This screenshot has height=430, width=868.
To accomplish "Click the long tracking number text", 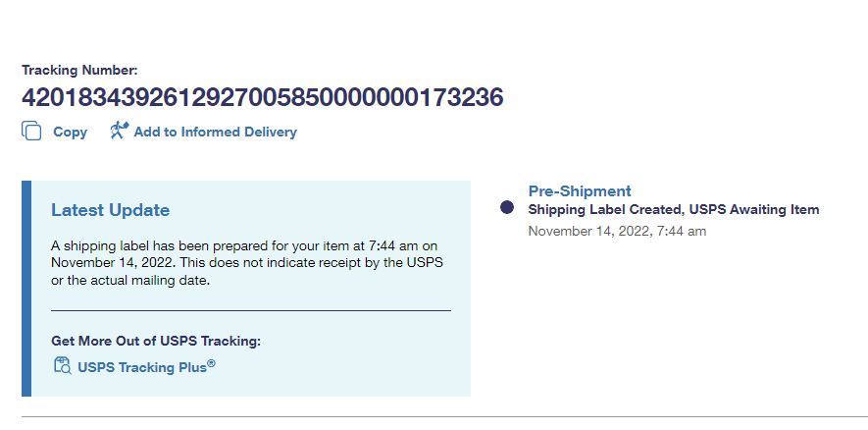I will tap(262, 98).
